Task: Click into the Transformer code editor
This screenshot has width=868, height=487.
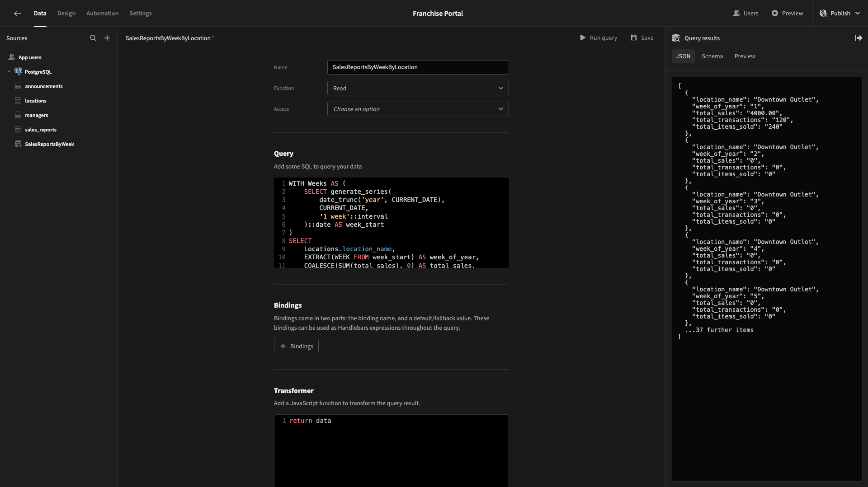Action: [x=391, y=450]
